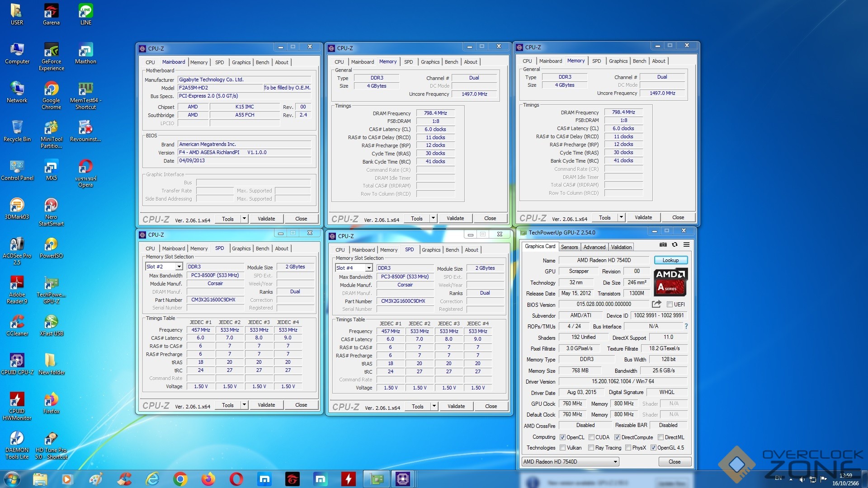Expand the Slot #2 memory slot dropdown
868x488 pixels.
[179, 267]
